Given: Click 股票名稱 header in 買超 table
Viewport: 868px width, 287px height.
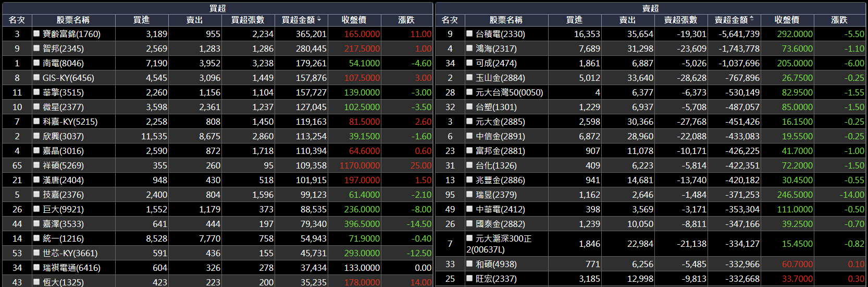Looking at the screenshot, I should point(73,20).
